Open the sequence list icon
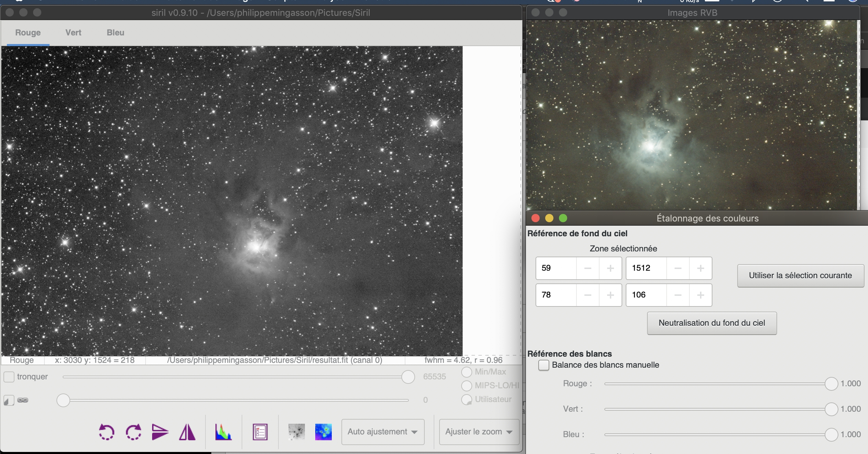The width and height of the screenshot is (868, 454). 260,432
